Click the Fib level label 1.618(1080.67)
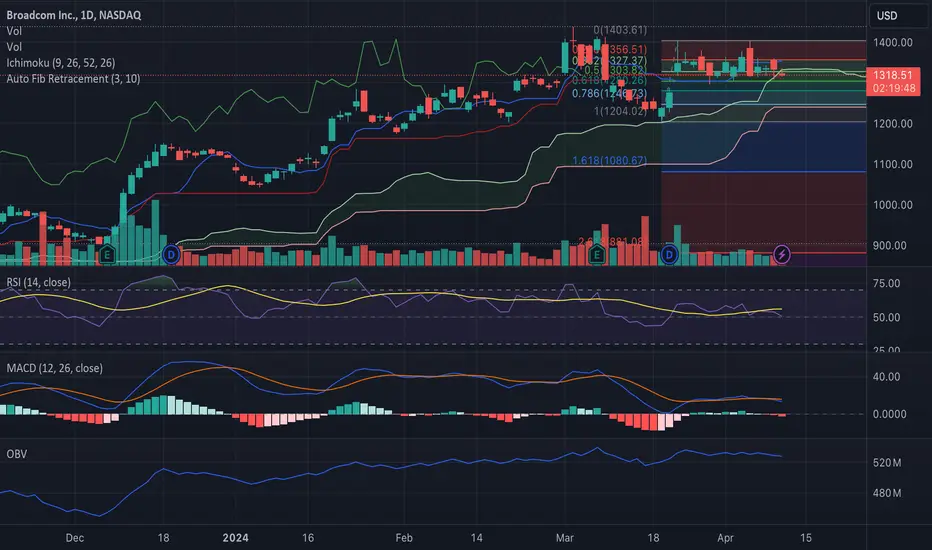This screenshot has width=932, height=550. pos(609,161)
